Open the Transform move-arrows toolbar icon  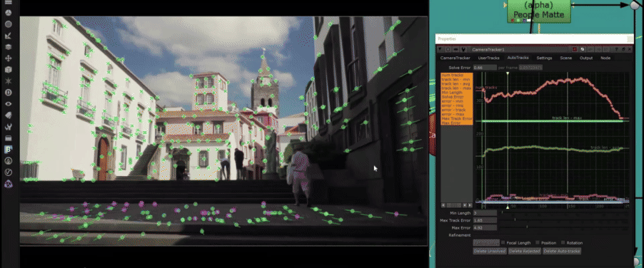(8, 58)
